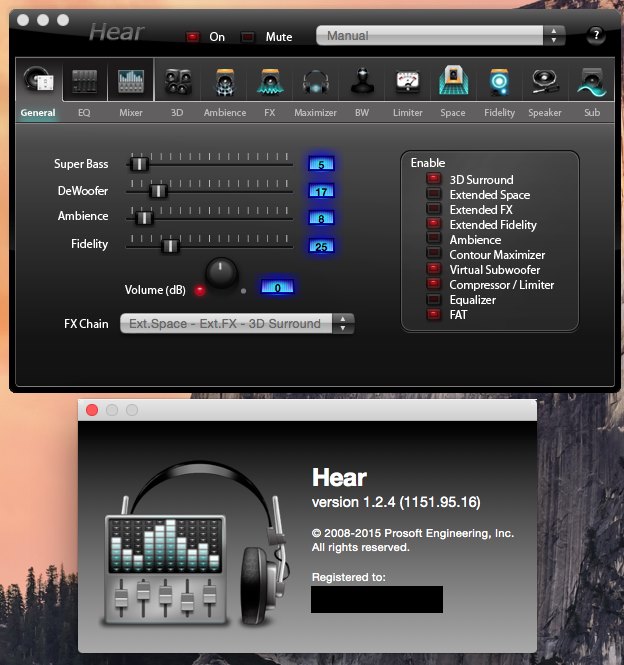Switch to the Maximizer tab label
Screen dimensions: 624x665
315,113
